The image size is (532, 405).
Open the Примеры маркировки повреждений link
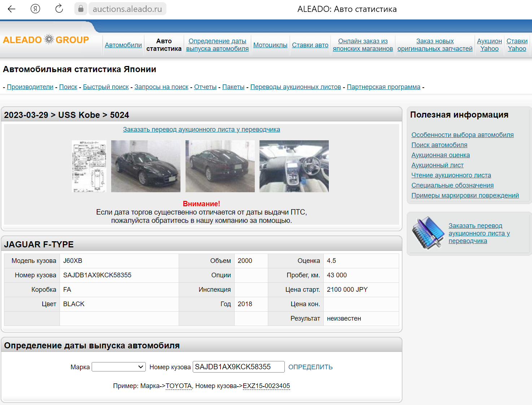click(465, 195)
